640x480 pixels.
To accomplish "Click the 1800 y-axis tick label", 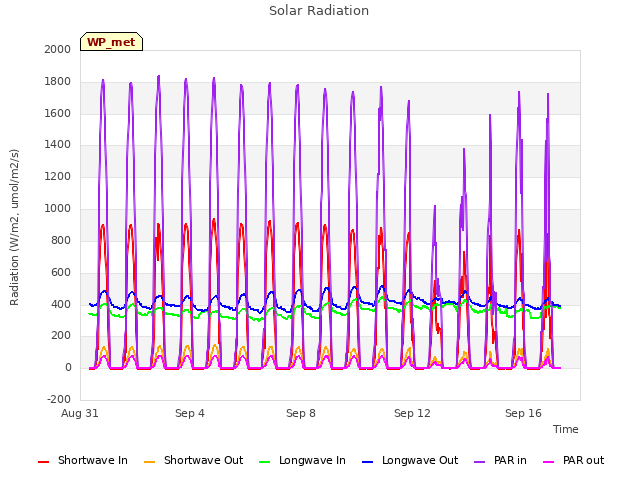I will pyautogui.click(x=58, y=81).
